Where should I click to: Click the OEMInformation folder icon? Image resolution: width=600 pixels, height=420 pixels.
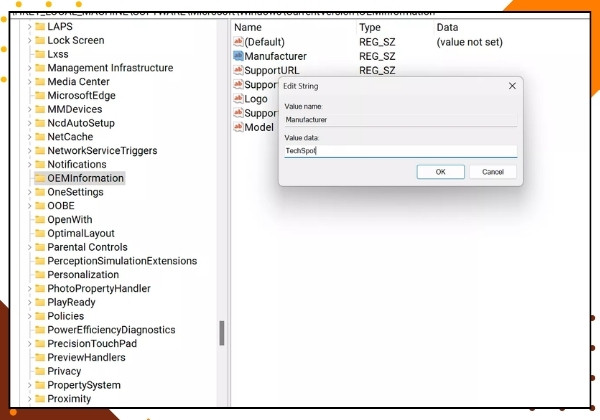pos(40,178)
